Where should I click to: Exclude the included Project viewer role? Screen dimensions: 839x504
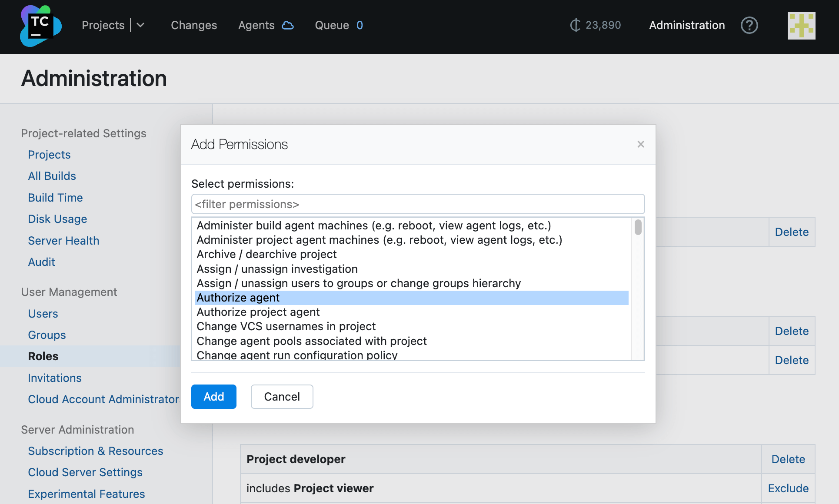click(788, 488)
